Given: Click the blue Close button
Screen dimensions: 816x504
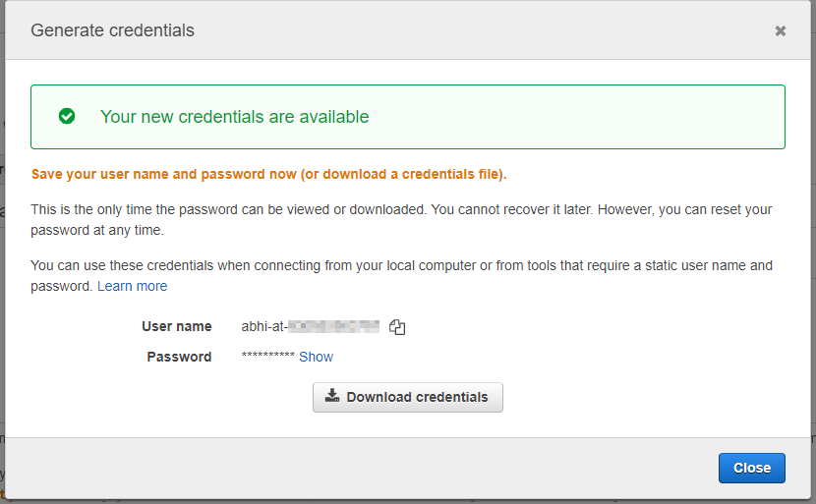Looking at the screenshot, I should [751, 468].
